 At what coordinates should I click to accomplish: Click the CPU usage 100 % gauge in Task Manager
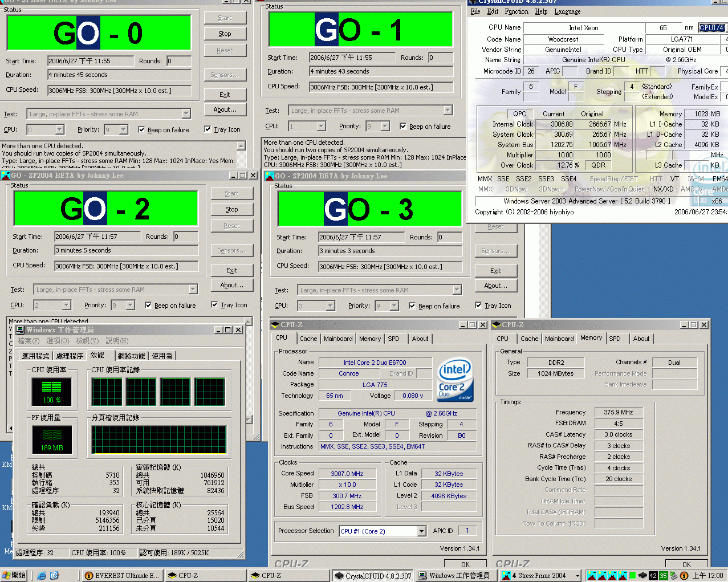pos(52,391)
